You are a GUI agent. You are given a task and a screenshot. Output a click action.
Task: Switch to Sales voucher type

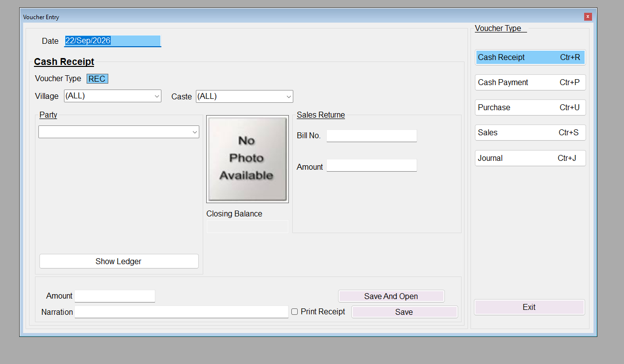530,133
